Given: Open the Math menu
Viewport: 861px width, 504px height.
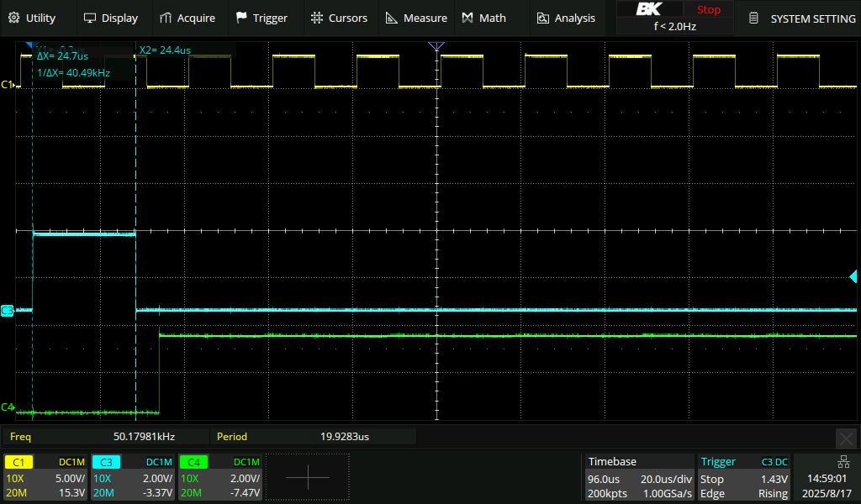Looking at the screenshot, I should [x=483, y=18].
